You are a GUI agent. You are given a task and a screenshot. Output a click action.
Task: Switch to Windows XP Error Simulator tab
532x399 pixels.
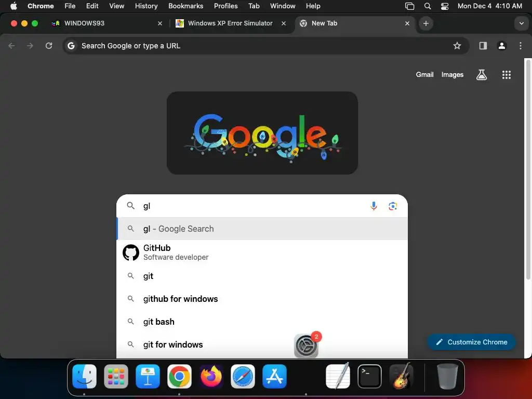231,23
